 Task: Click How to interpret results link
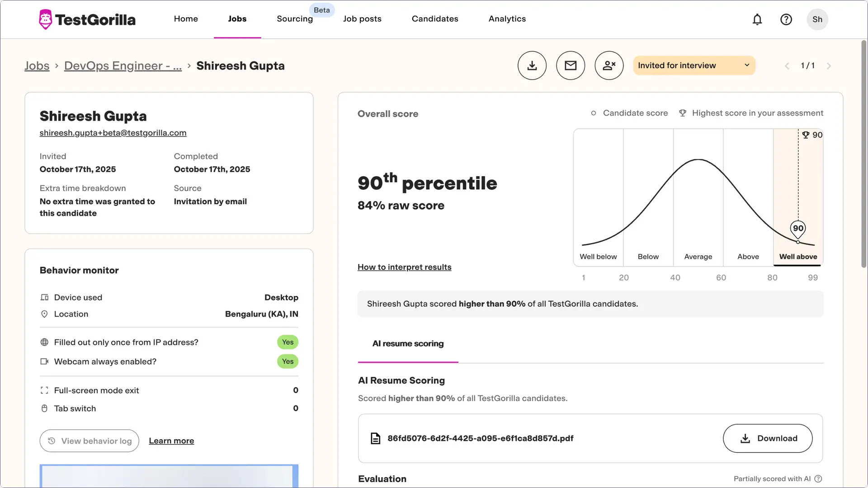click(404, 267)
